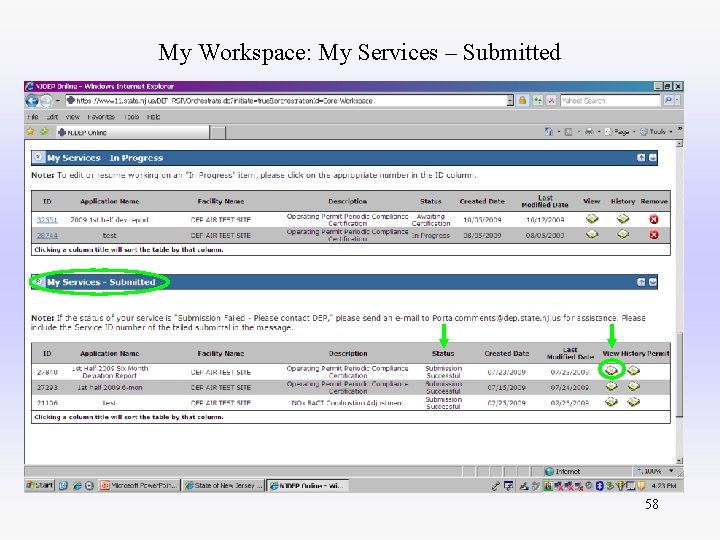Click the page scrollbar down arrow
720x540 pixels.
tap(680, 461)
